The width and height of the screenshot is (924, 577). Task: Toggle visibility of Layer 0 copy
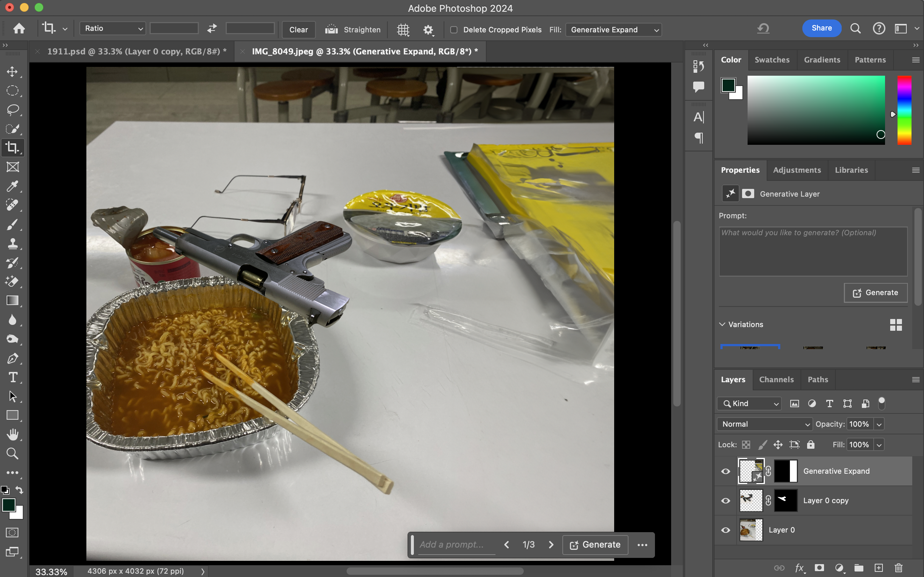coord(726,501)
